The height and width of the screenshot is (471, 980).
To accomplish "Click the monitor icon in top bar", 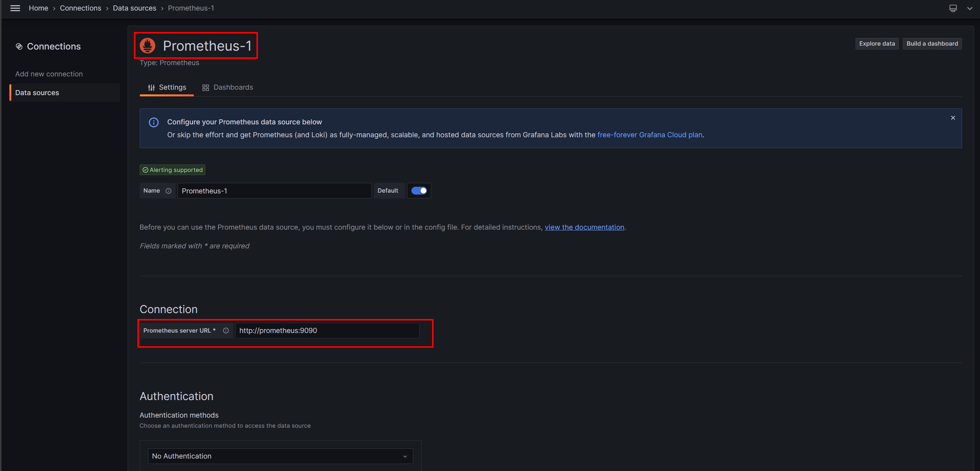I will pyautogui.click(x=953, y=8).
